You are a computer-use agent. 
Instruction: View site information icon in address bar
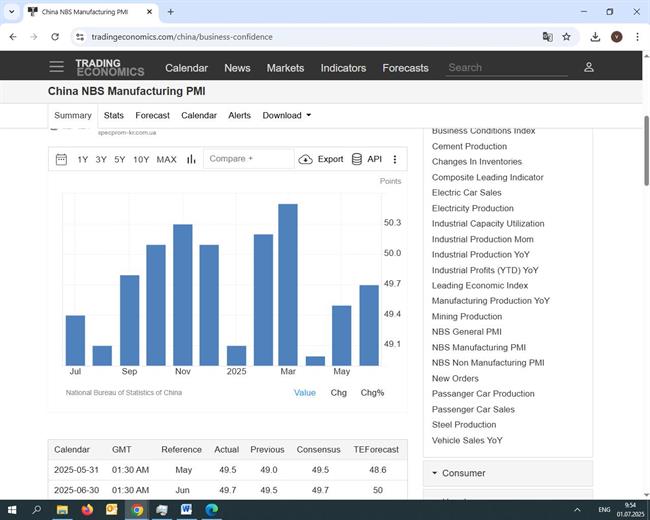point(80,37)
